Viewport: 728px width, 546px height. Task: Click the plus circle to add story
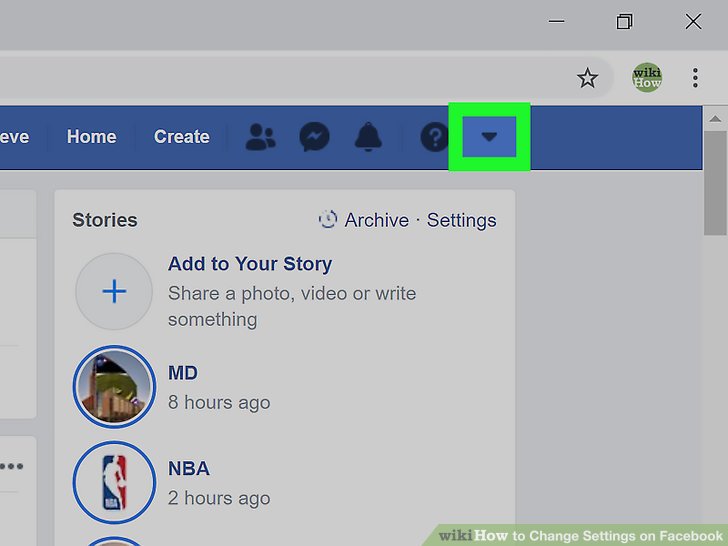[x=114, y=292]
